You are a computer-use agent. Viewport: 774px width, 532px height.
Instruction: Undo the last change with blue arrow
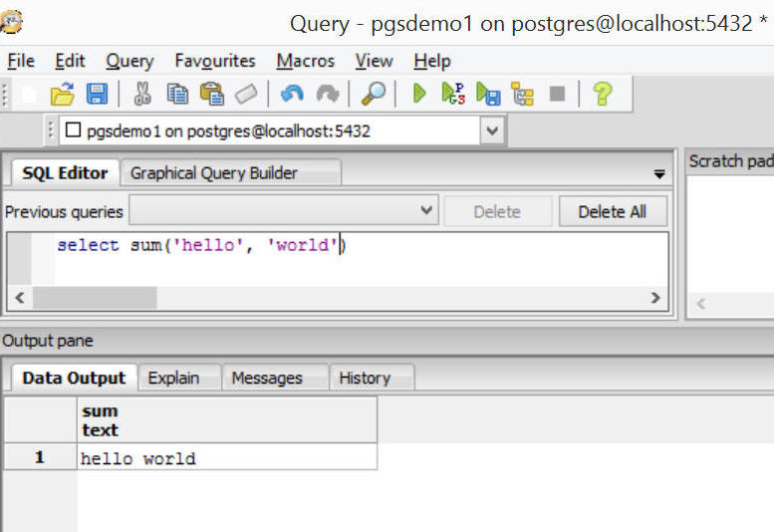point(292,94)
